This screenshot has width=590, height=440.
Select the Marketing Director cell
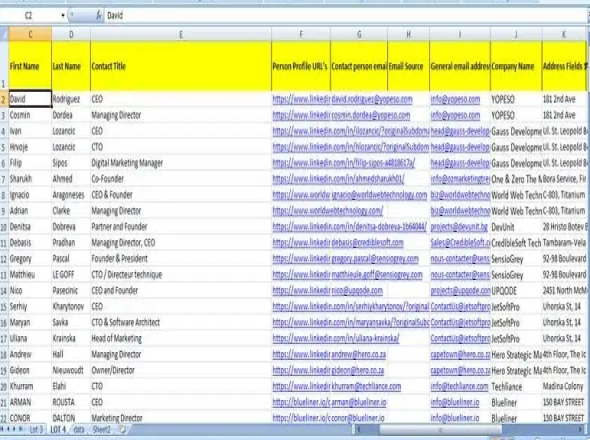[x=181, y=418]
